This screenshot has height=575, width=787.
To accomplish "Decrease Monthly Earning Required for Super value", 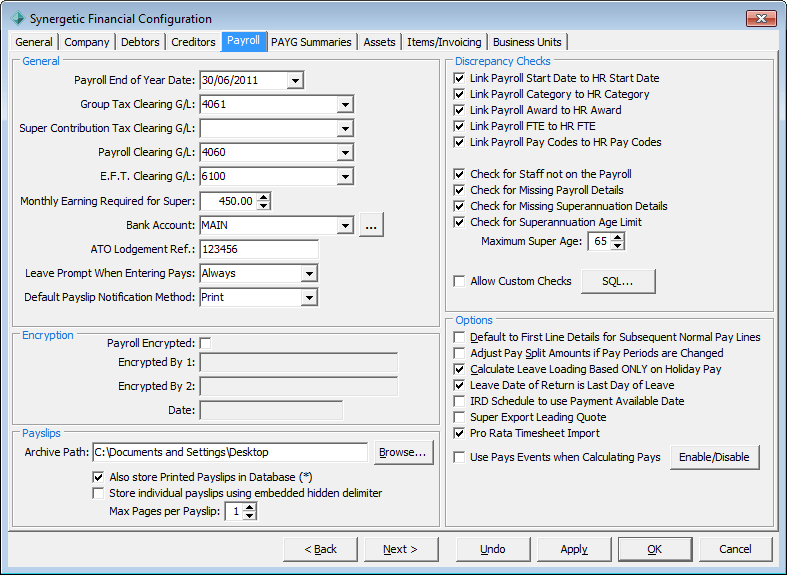I will pos(264,205).
